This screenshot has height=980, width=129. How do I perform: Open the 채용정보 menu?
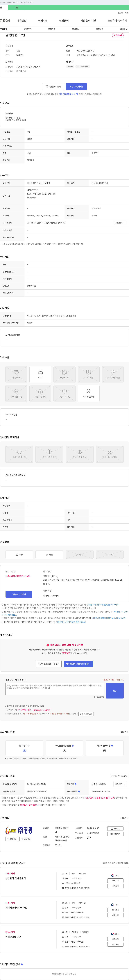[x=22, y=21]
